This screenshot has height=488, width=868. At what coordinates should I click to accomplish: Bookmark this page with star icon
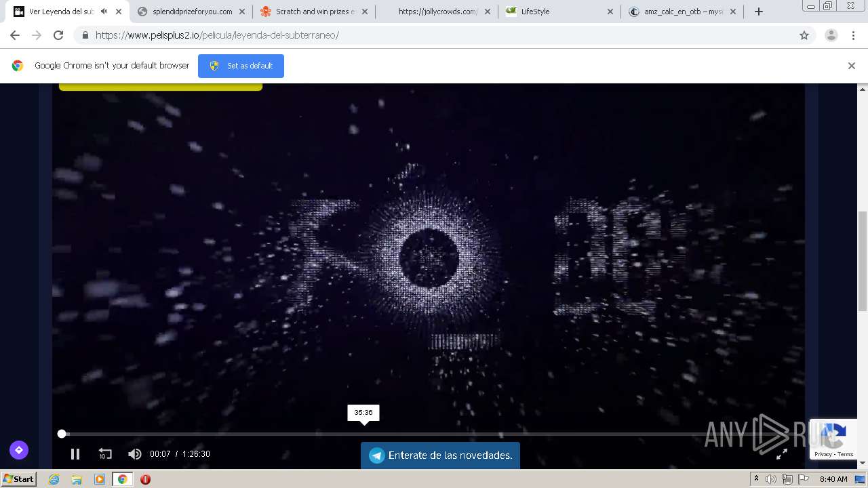pos(804,35)
